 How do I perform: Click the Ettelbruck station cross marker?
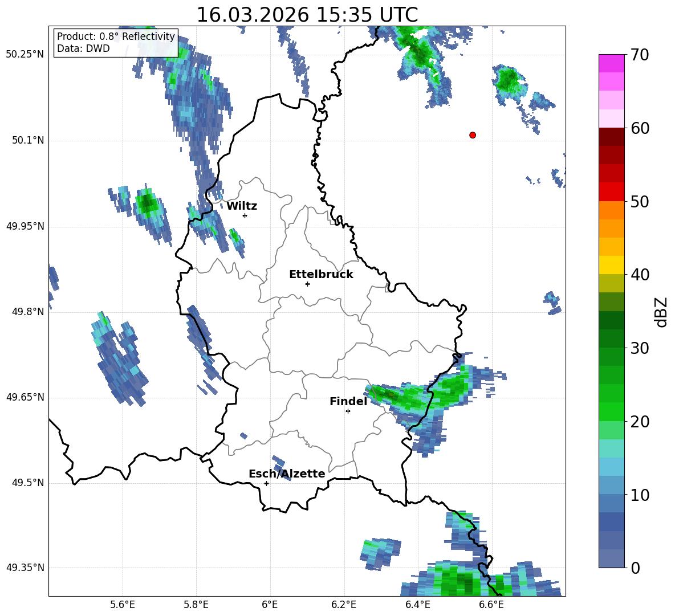coord(307,284)
